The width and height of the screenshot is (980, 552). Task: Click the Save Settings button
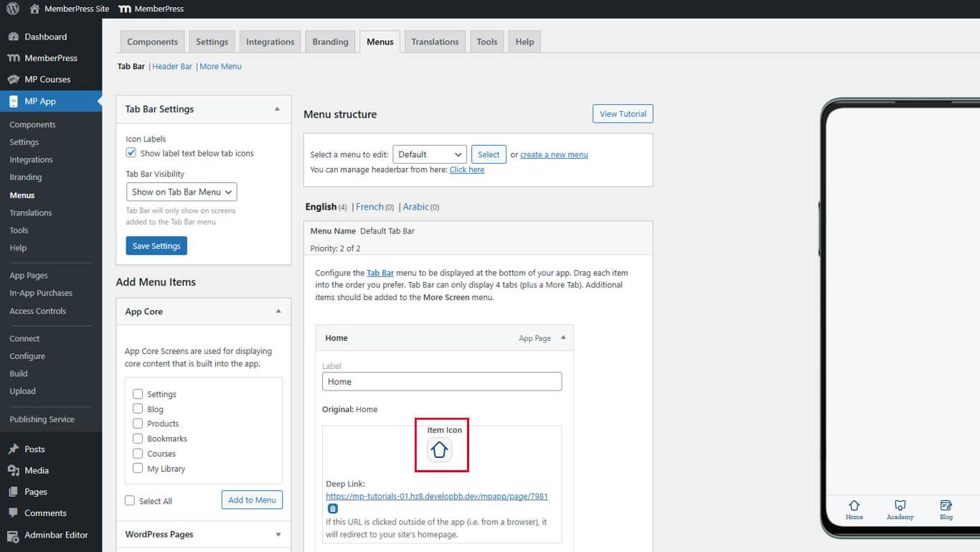[x=156, y=246]
